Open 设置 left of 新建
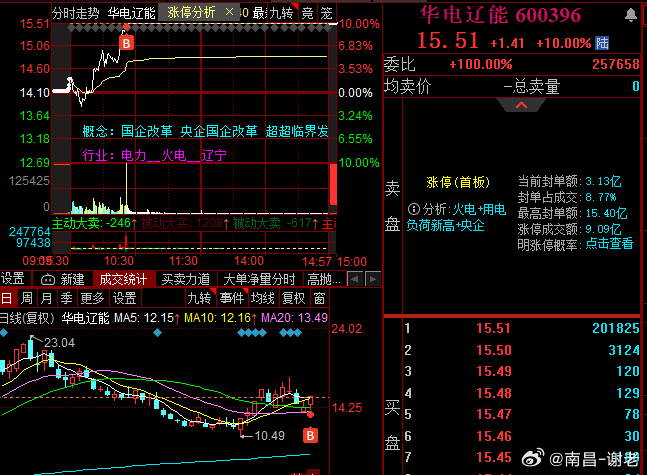The height and width of the screenshot is (475, 647). [x=13, y=279]
